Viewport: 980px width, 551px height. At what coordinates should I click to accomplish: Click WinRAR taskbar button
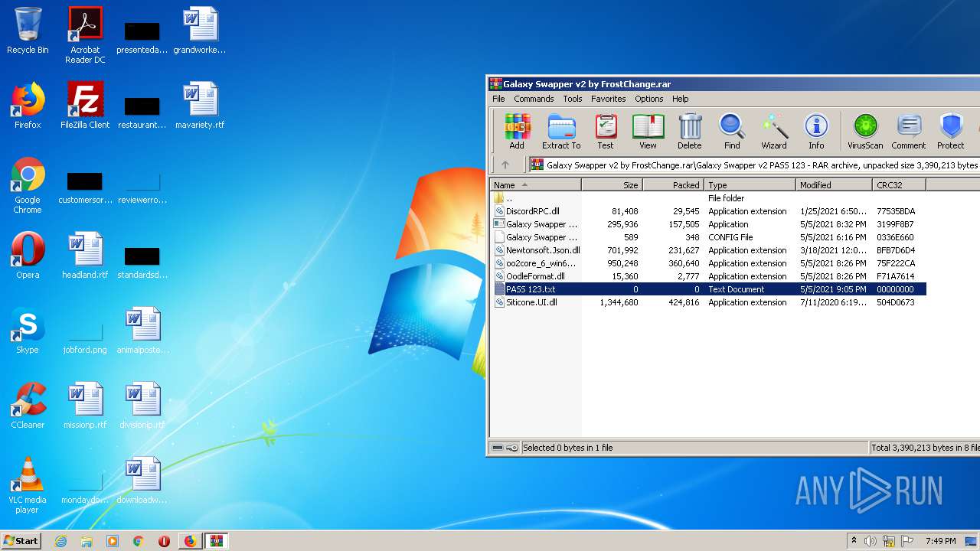(x=216, y=541)
